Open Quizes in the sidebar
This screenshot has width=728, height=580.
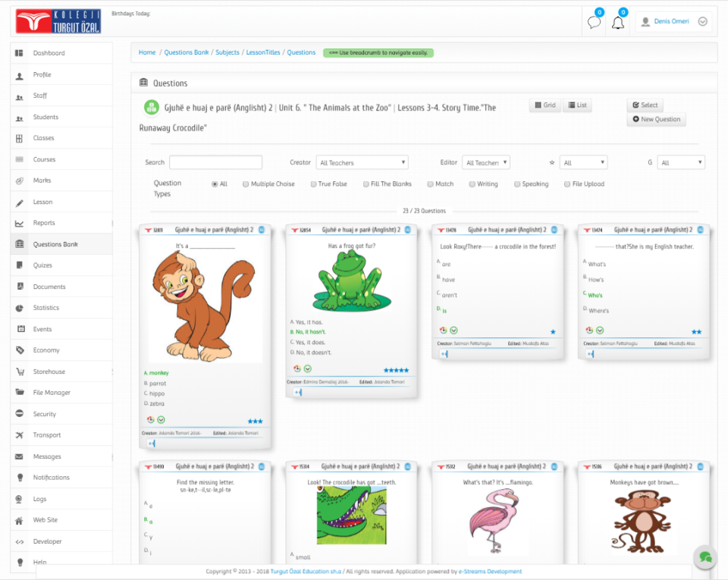click(x=61, y=265)
